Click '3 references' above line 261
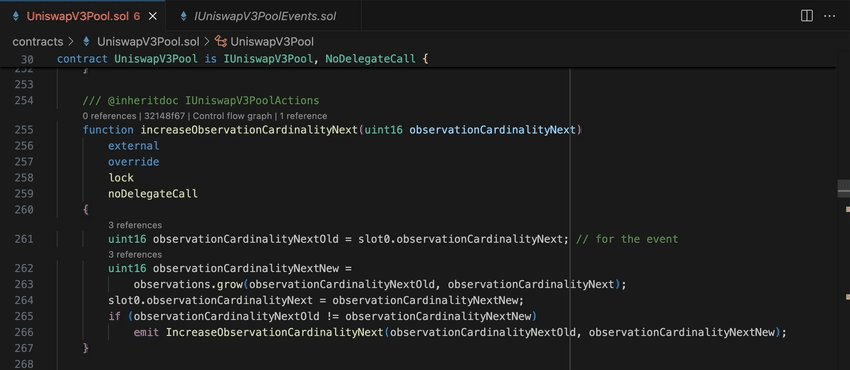This screenshot has height=370, width=850. pyautogui.click(x=135, y=225)
